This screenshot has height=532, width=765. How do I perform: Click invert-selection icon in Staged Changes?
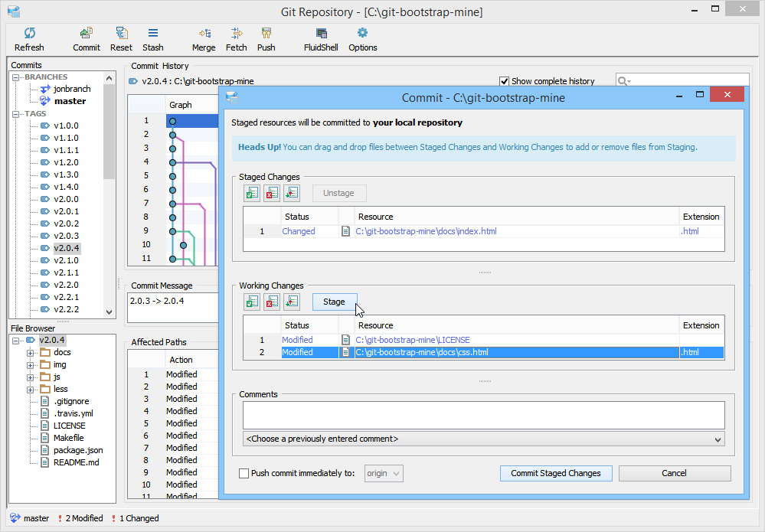[292, 193]
